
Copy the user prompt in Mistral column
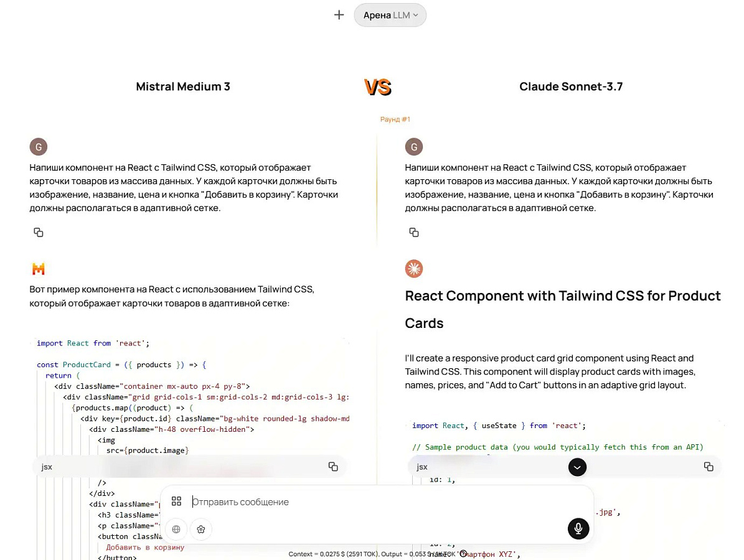point(39,232)
